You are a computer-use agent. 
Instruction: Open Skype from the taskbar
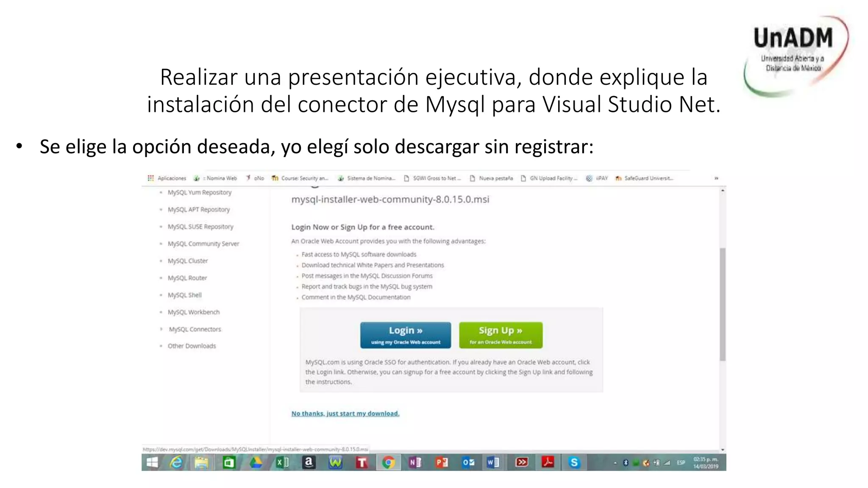[574, 463]
